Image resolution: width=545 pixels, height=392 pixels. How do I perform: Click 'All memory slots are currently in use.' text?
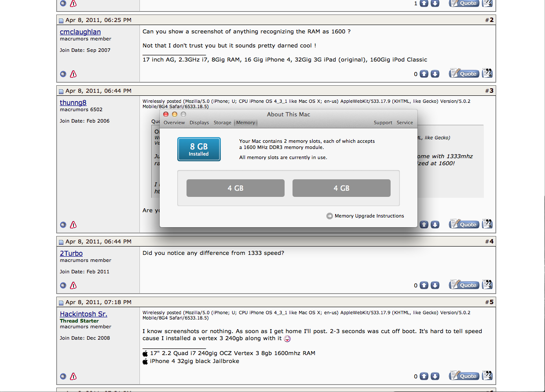click(283, 157)
